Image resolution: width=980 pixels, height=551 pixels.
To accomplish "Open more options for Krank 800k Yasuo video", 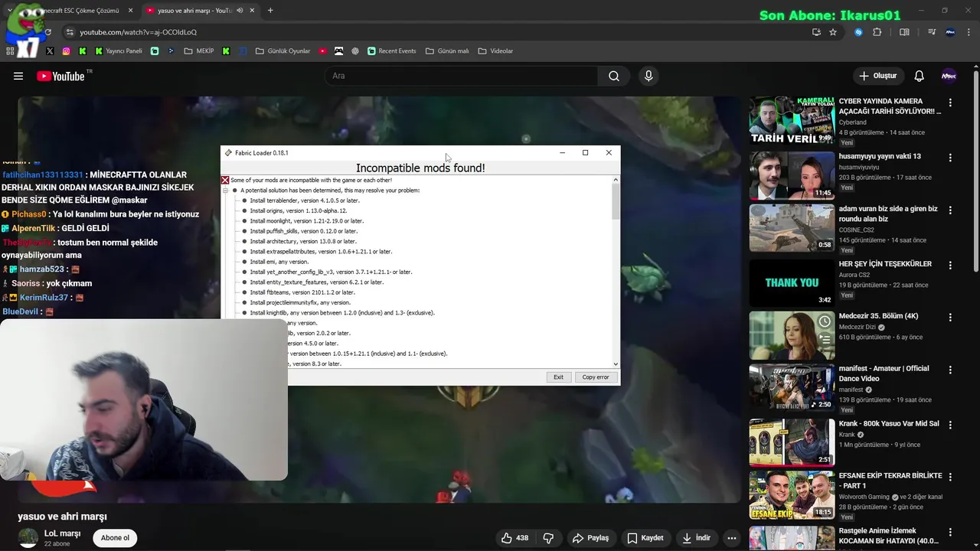I will click(x=950, y=425).
